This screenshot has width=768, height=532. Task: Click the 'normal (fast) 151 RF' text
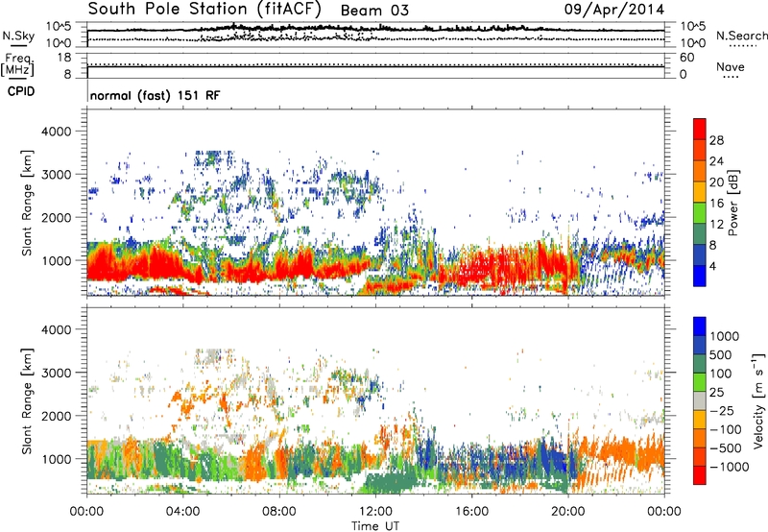[x=155, y=95]
